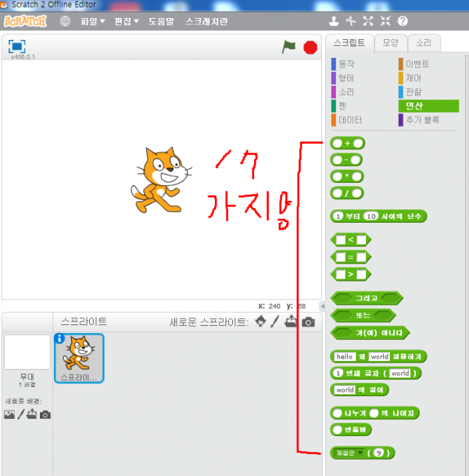Open the 파일 menu
The width and height of the screenshot is (469, 476).
(x=92, y=21)
